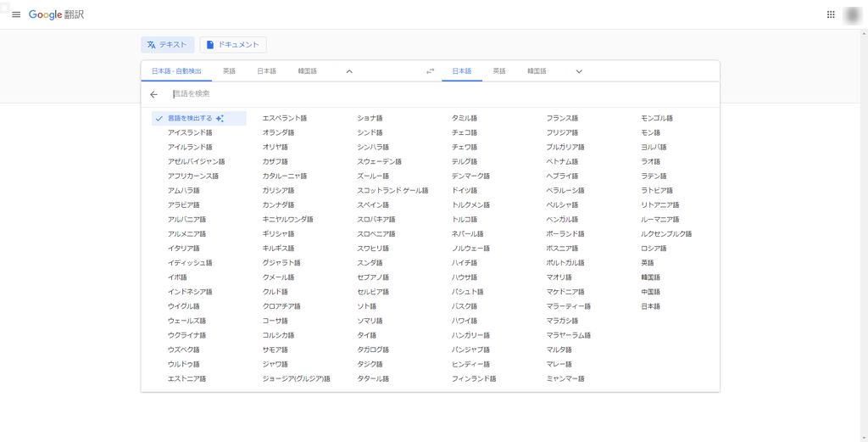Click the back arrow in language search
Viewport: 868px width, 442px height.
[153, 94]
